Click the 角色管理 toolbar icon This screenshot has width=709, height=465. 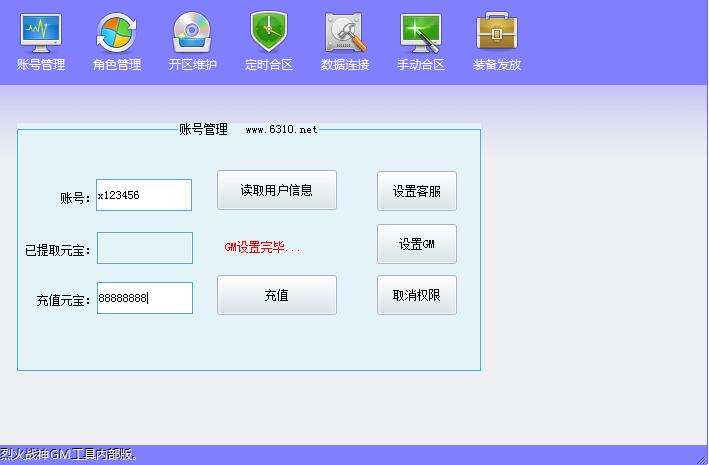pyautogui.click(x=117, y=33)
